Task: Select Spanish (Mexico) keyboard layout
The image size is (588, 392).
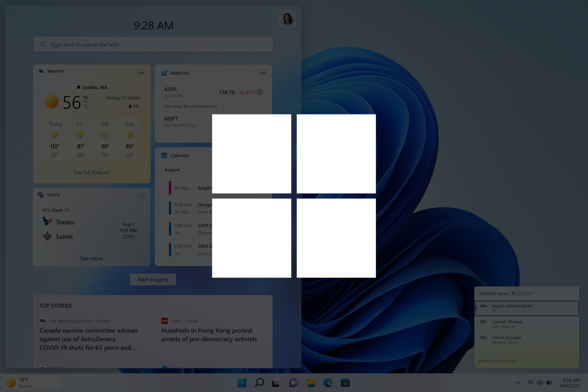Action: [527, 324]
